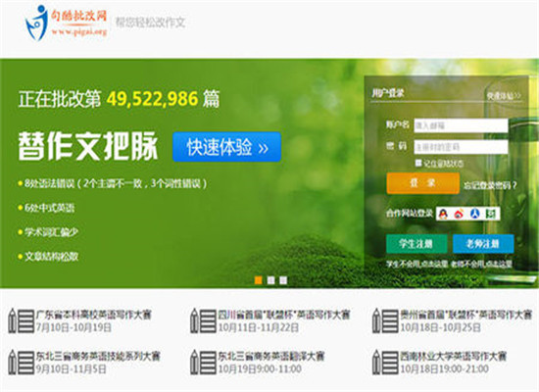
Task: Click the 忘记登录密码 link
Action: pos(490,185)
